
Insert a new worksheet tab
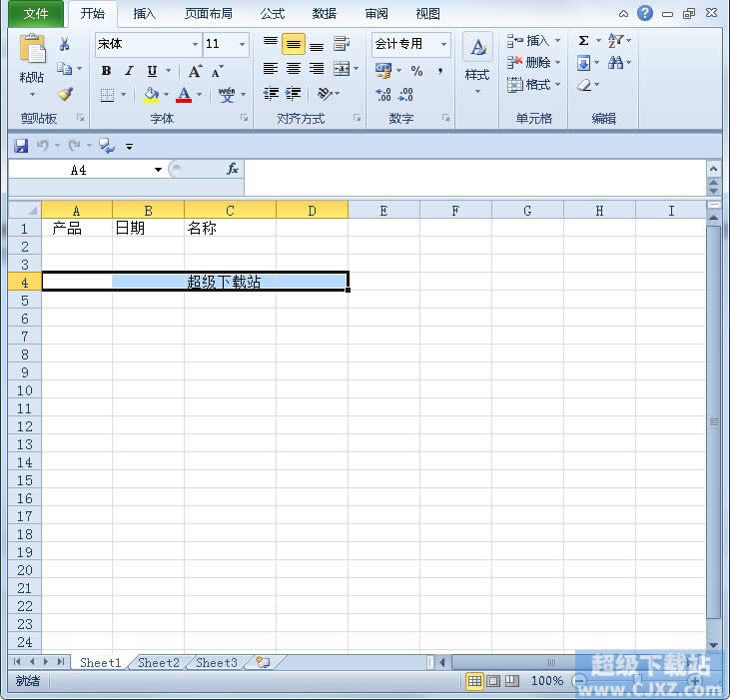[263, 662]
